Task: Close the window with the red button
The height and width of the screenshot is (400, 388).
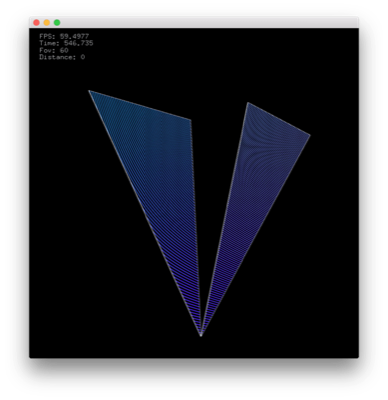Action: 36,23
